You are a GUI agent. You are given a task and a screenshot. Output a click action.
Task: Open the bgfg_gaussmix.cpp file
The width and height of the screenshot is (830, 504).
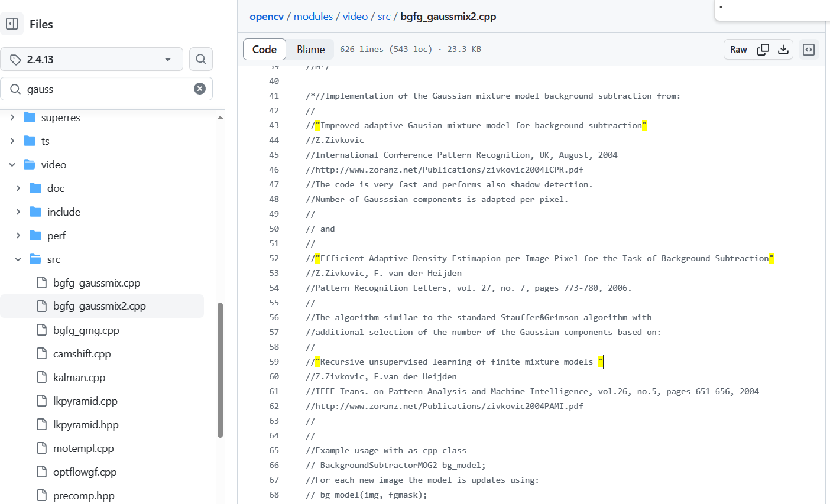pyautogui.click(x=98, y=282)
